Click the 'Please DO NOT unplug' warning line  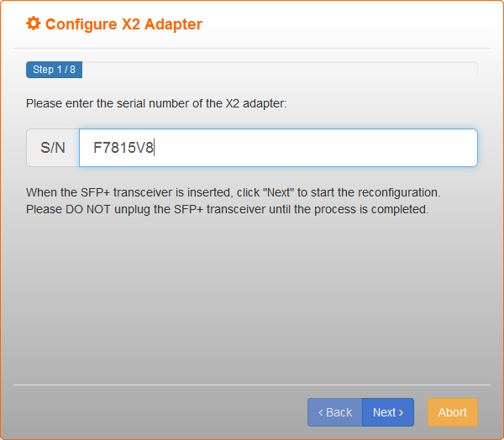point(228,209)
